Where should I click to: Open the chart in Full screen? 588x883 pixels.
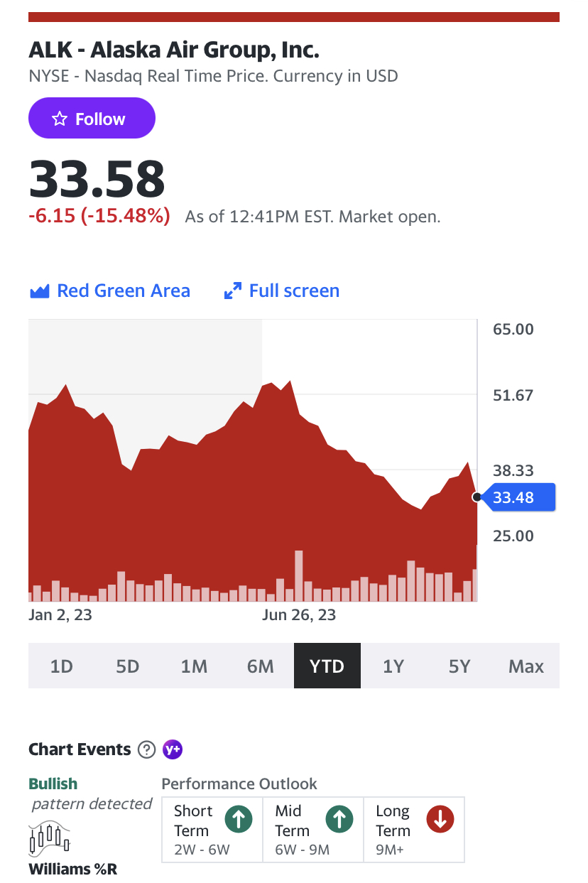(282, 291)
